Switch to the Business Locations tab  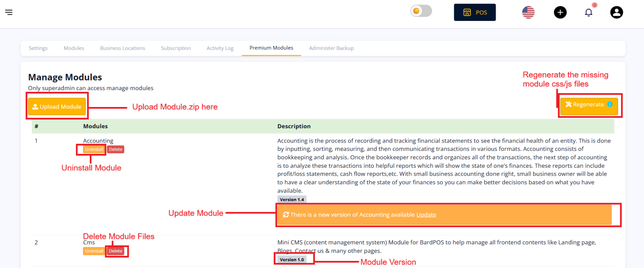122,48
